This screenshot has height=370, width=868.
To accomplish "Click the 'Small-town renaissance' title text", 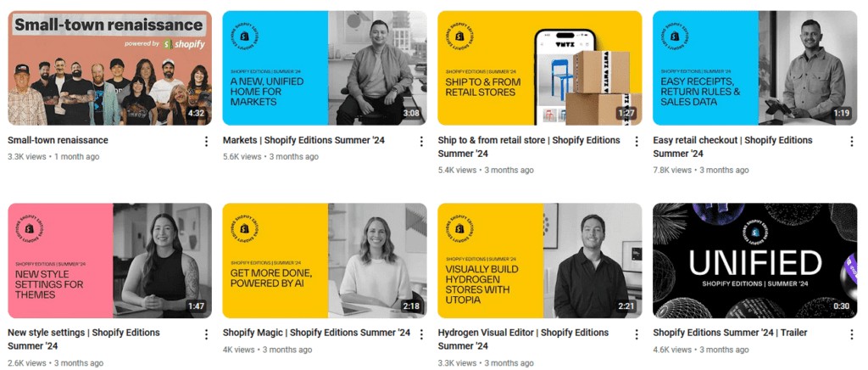I will point(58,140).
